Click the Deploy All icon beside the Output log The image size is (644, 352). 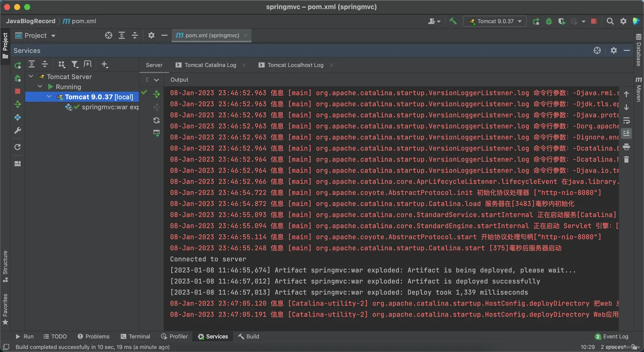tap(156, 94)
